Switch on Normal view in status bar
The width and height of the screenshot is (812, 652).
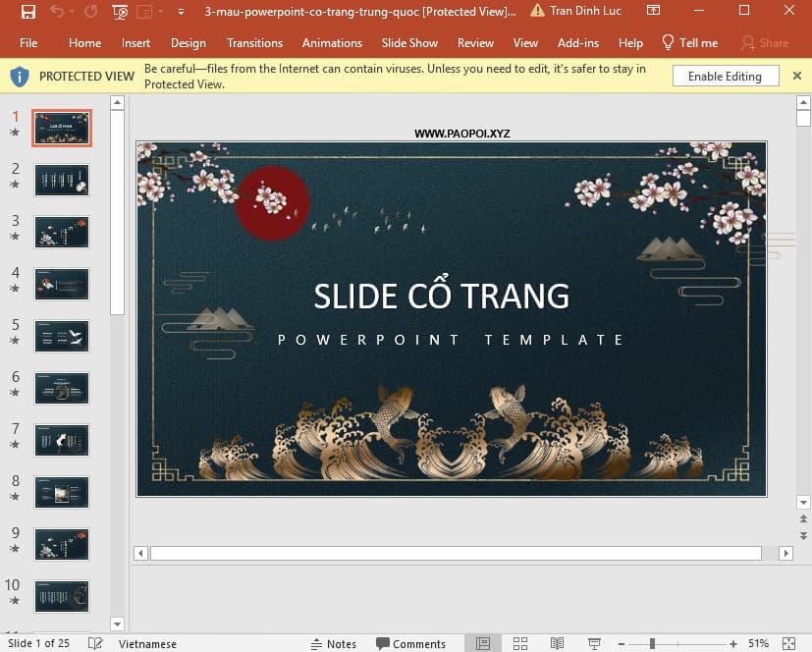tap(482, 643)
